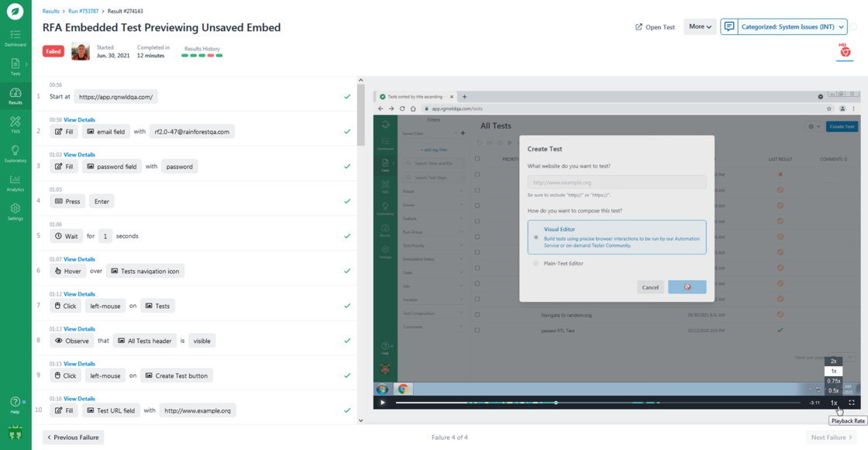The height and width of the screenshot is (450, 868).
Task: Click the circle toggle beside Categorized
Action: (x=854, y=26)
